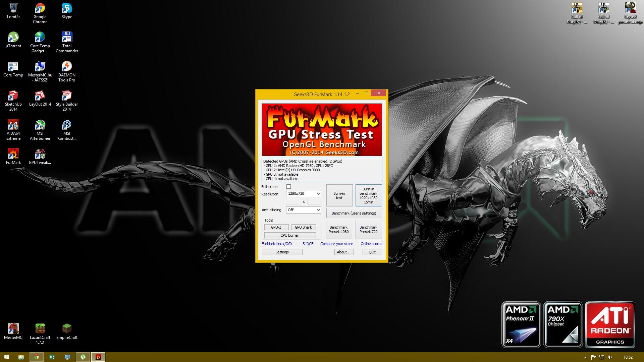This screenshot has width=644, height=362.
Task: Select EmpireCraft desktop icon
Action: pos(67,331)
